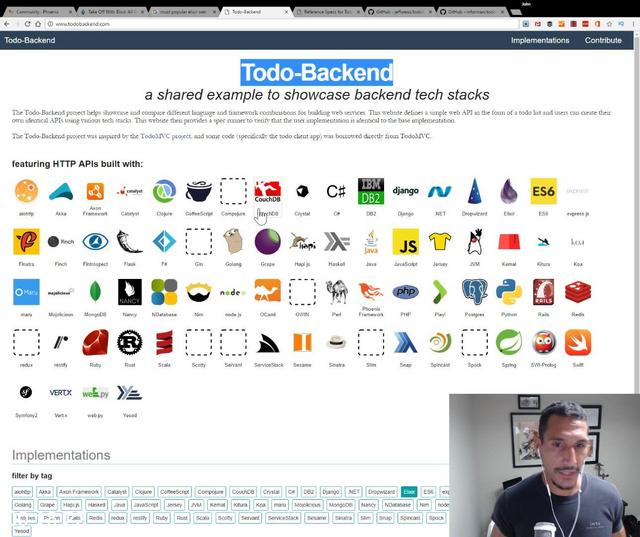Screen dimensions: 640x537
Task: Select the Yesod logo icon
Action: pos(129,393)
